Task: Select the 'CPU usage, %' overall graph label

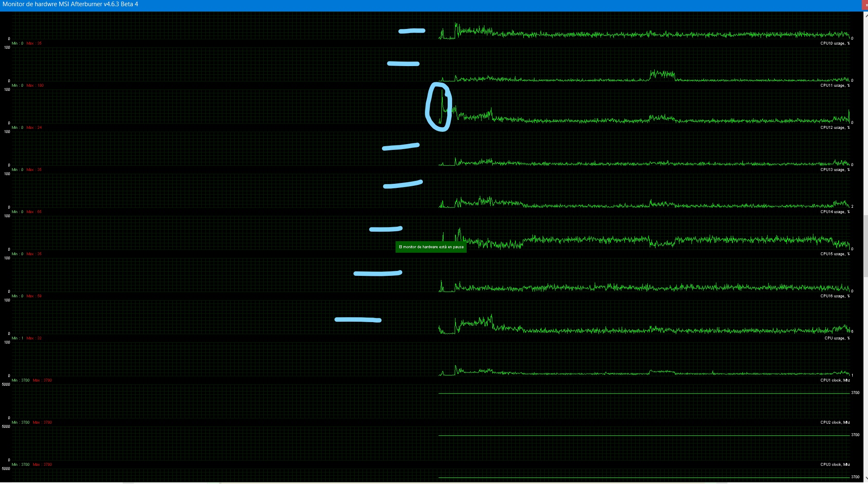Action: [x=837, y=338]
